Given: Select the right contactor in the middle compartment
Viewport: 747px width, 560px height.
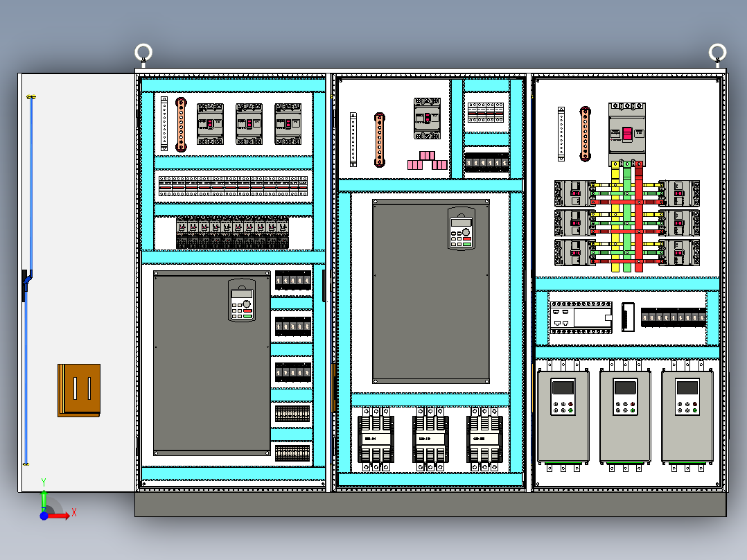Looking at the screenshot, I should [484, 439].
